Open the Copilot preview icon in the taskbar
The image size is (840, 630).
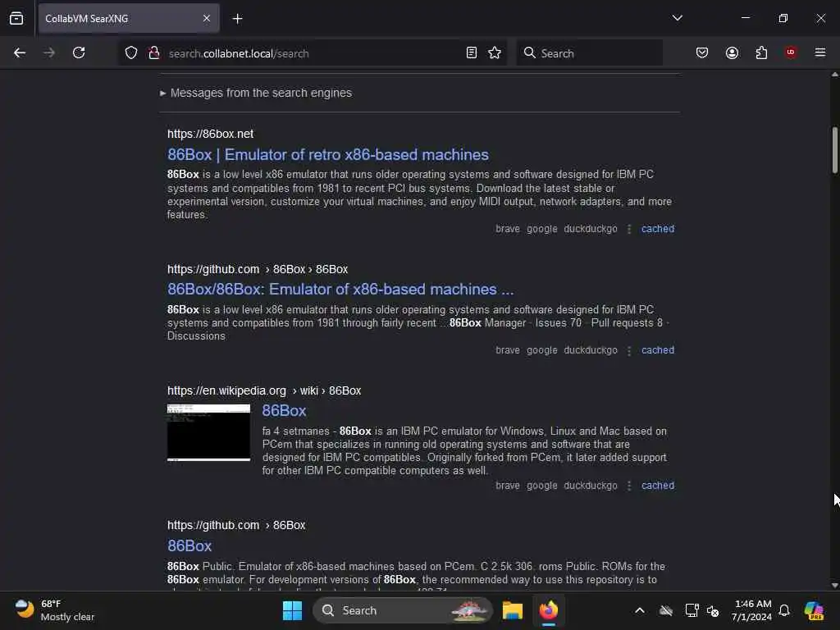click(x=814, y=610)
